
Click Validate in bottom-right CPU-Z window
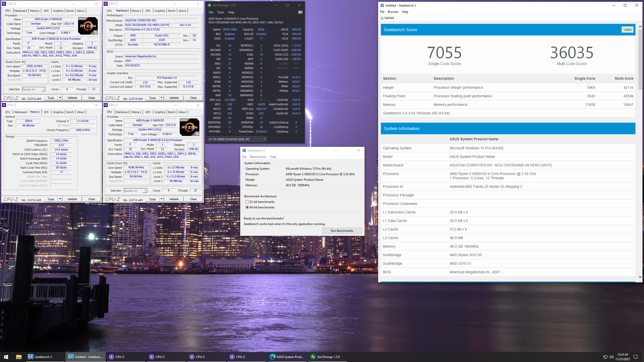pos(174,199)
